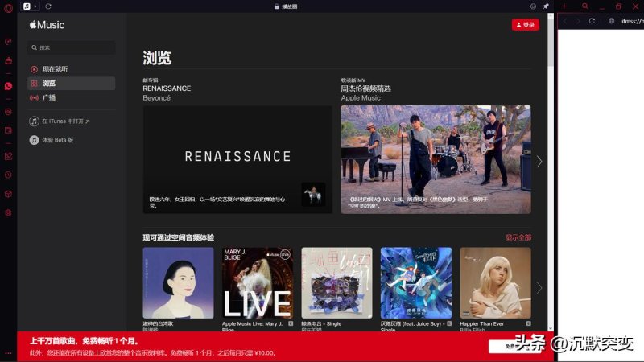Select 浏览 (Browse) in the sidebar
The height and width of the screenshot is (362, 644).
tap(49, 84)
